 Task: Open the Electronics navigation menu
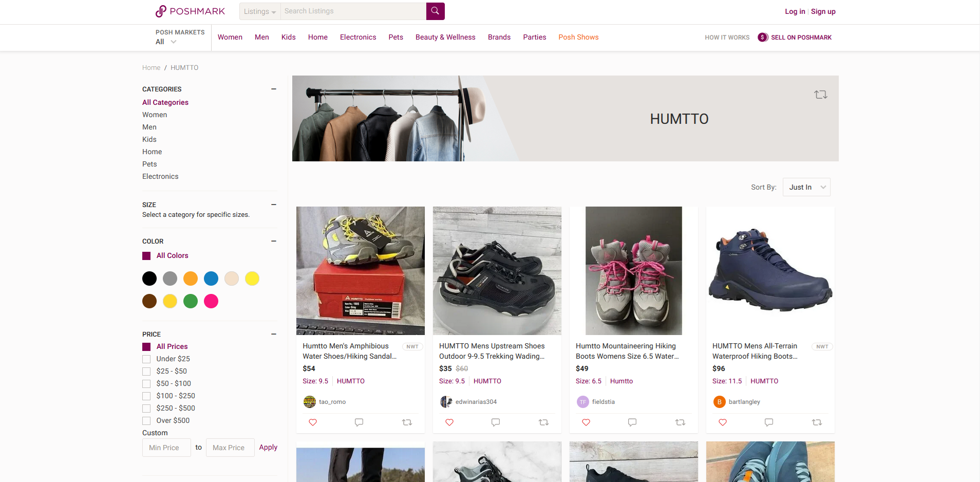(x=357, y=38)
